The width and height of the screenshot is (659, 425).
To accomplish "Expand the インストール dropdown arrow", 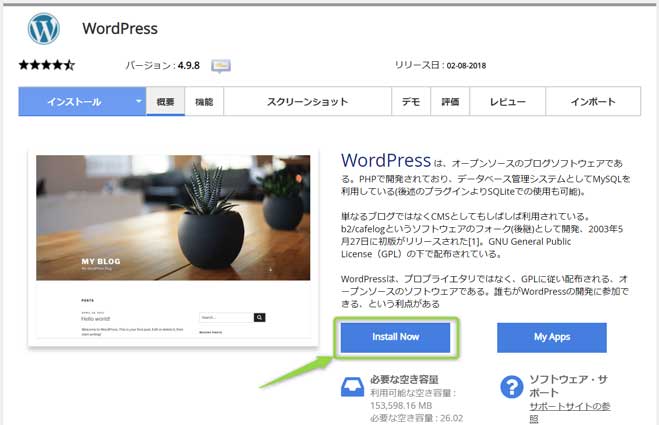I will 138,101.
